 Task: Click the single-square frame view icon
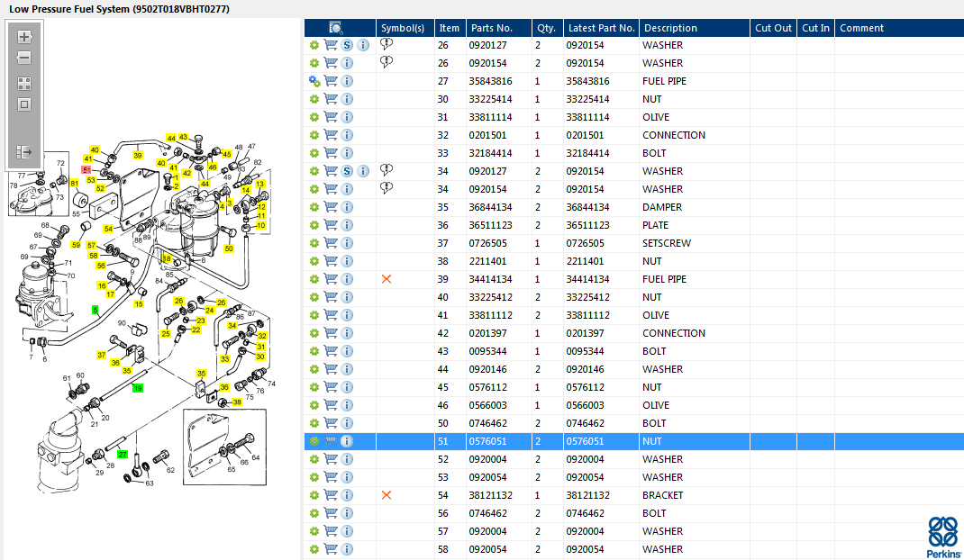coord(24,104)
